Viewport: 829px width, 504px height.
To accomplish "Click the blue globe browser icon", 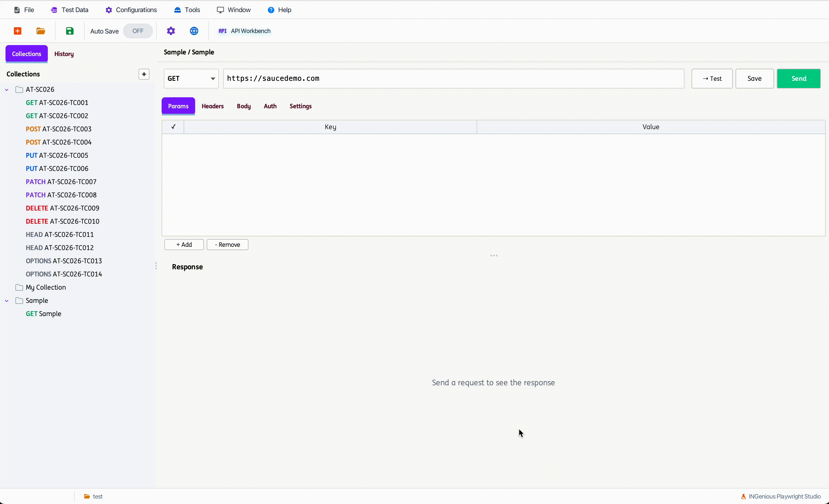I will pyautogui.click(x=194, y=31).
